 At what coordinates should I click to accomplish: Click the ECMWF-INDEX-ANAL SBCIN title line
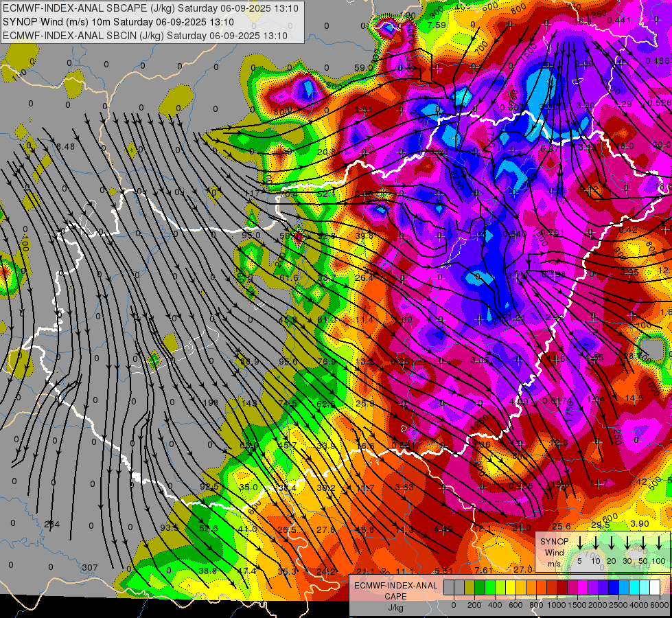(145, 36)
